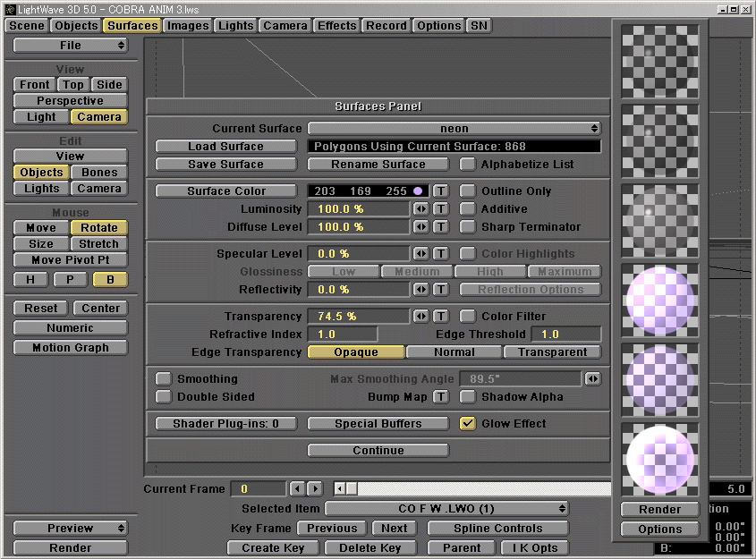Open the Lights tab

236,26
